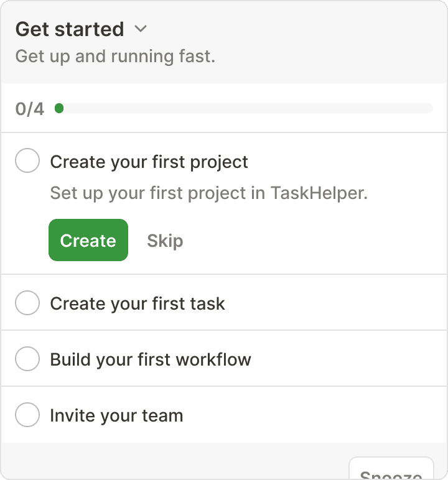
Task: Mark Create your first project complete
Action: point(27,162)
